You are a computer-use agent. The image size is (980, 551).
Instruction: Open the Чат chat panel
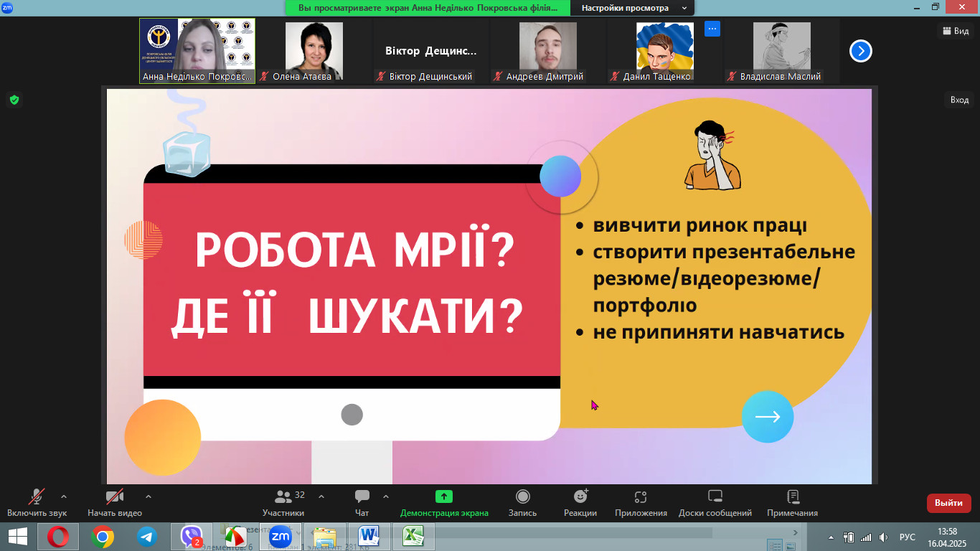[362, 503]
